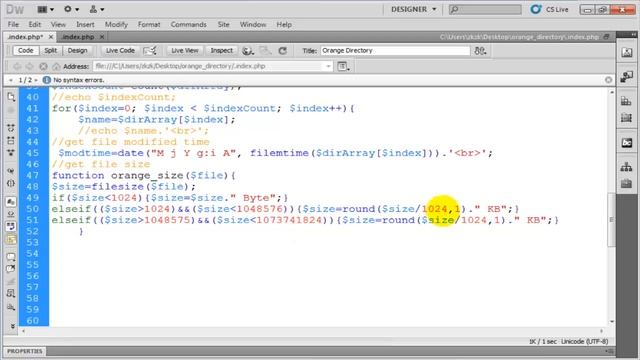Switch to Split view
Image resolution: width=640 pixels, height=360 pixels.
pos(51,51)
